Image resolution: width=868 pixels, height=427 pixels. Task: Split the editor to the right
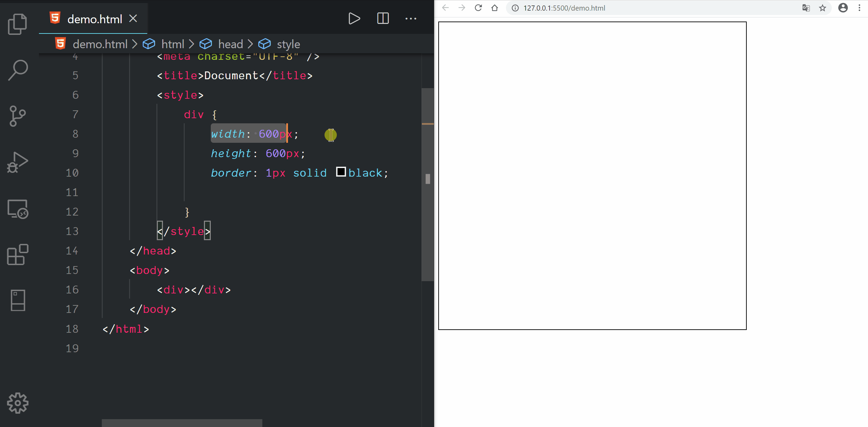[383, 18]
